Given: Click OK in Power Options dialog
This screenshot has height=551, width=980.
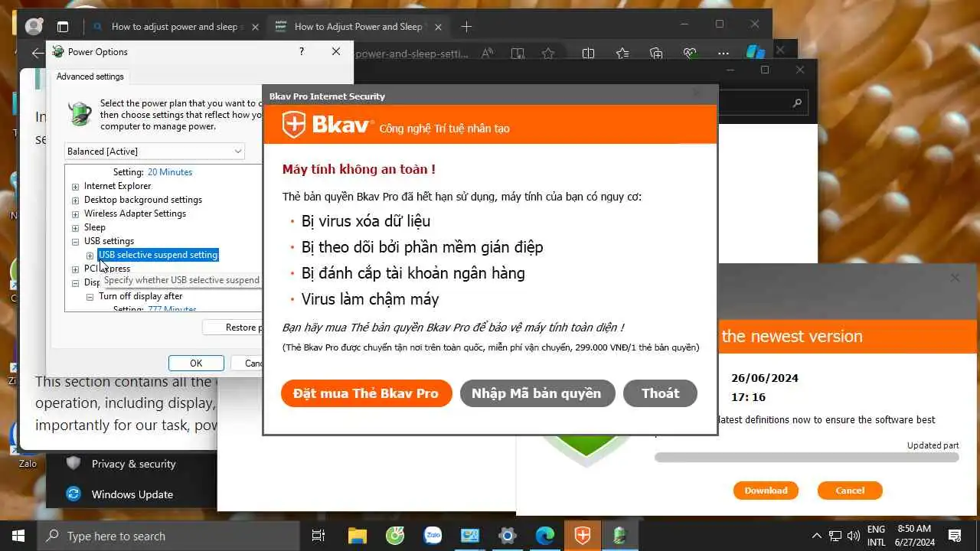Looking at the screenshot, I should point(196,364).
